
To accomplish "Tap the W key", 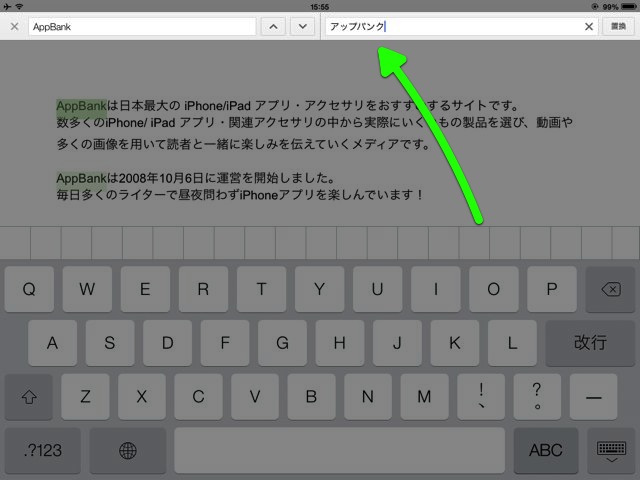I will (87, 289).
